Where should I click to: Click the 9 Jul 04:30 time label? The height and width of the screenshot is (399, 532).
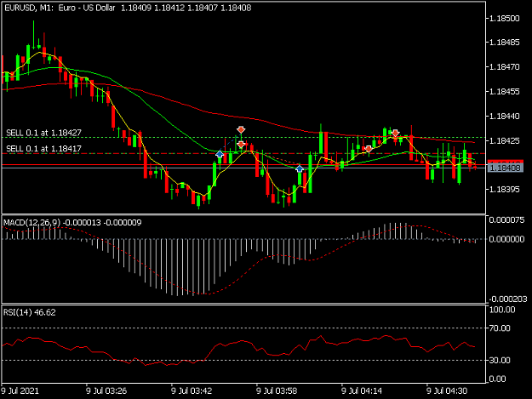pos(447,390)
